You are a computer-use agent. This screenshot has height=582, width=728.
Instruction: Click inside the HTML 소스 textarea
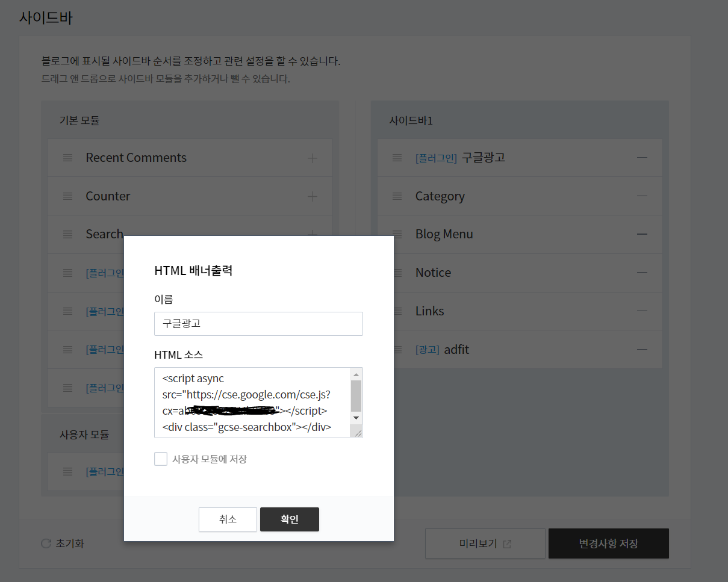pyautogui.click(x=253, y=402)
